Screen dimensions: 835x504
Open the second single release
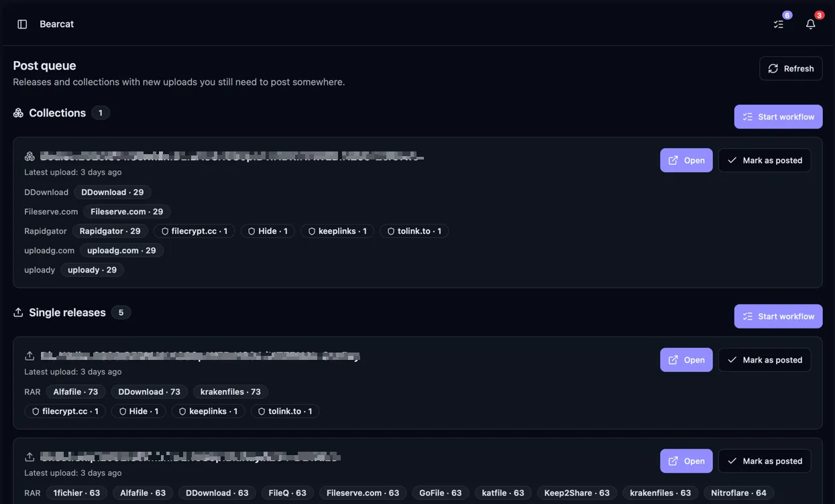coord(686,461)
